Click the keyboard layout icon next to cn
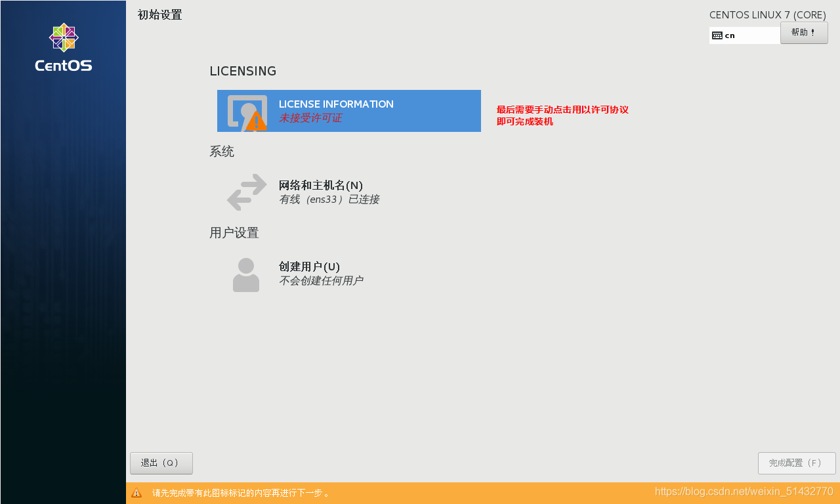Image resolution: width=840 pixels, height=504 pixels. 717,35
